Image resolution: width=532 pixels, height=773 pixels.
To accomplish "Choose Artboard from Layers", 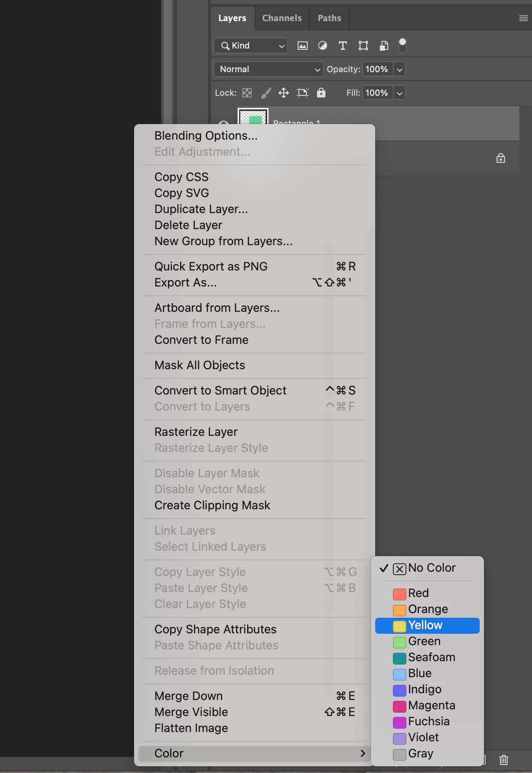I will (x=255, y=308).
